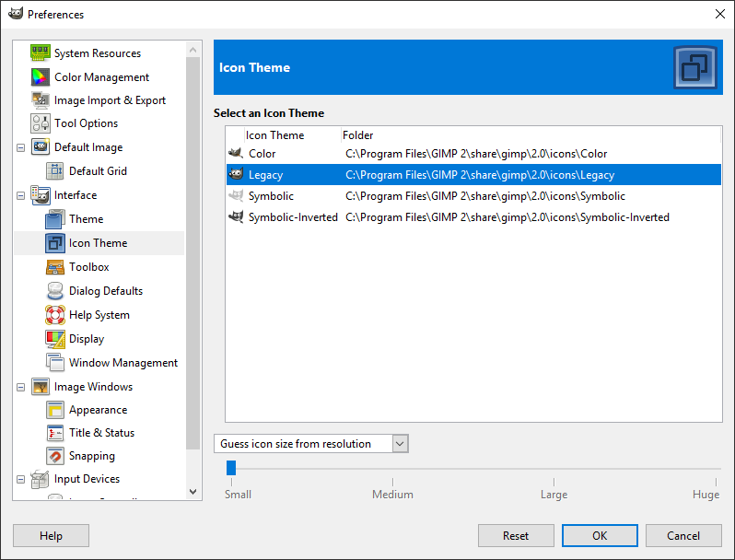Click the large Icon Theme header icon

695,67
